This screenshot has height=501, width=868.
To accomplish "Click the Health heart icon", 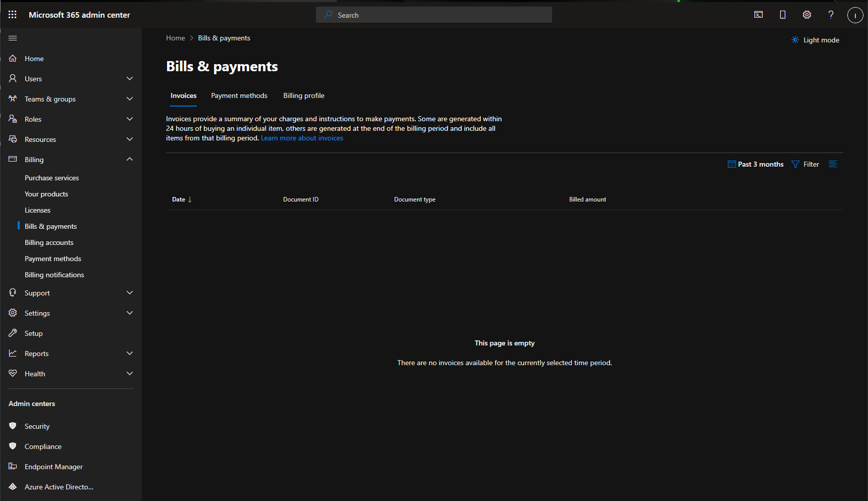I will (13, 373).
